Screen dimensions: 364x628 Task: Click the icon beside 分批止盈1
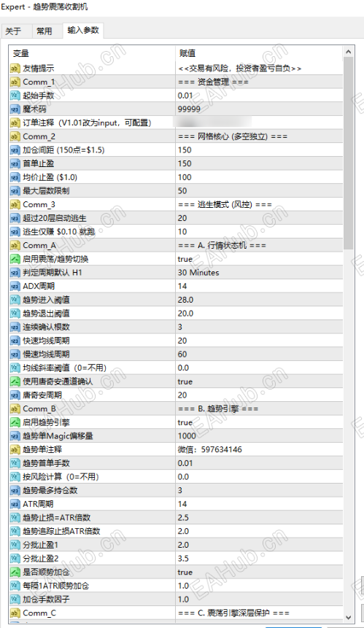click(x=15, y=545)
